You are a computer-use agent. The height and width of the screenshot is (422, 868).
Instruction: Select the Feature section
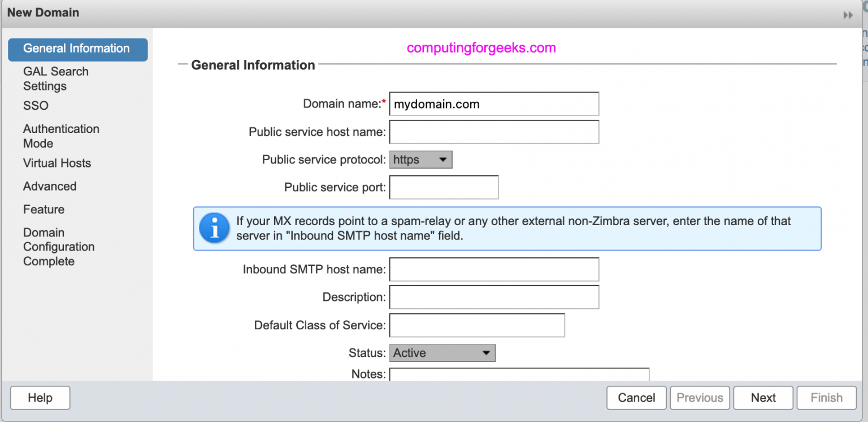(x=44, y=209)
